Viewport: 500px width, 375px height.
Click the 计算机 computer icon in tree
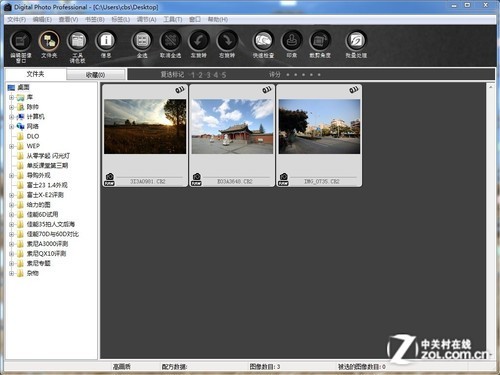[x=21, y=117]
